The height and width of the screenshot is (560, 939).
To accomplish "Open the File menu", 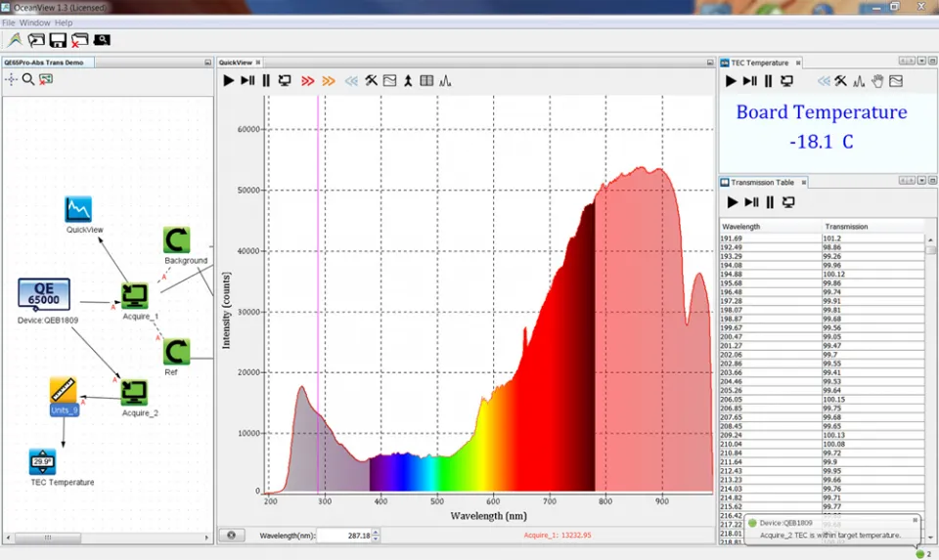I will 9,22.
